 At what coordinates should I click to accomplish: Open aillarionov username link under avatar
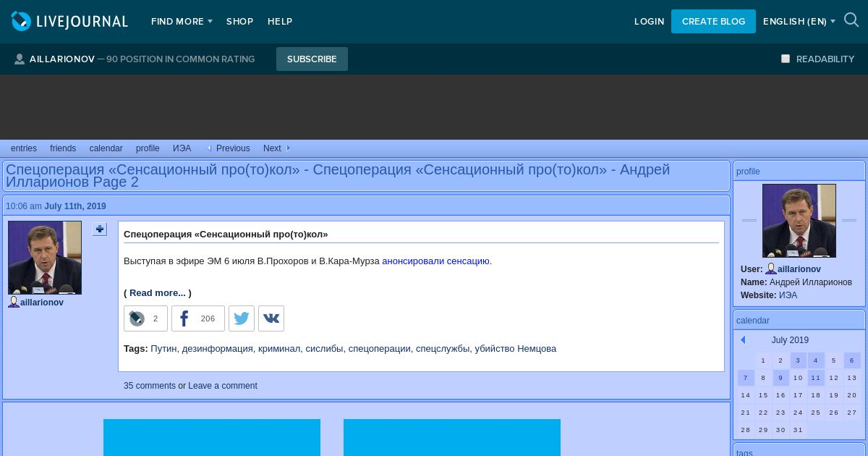click(x=42, y=303)
